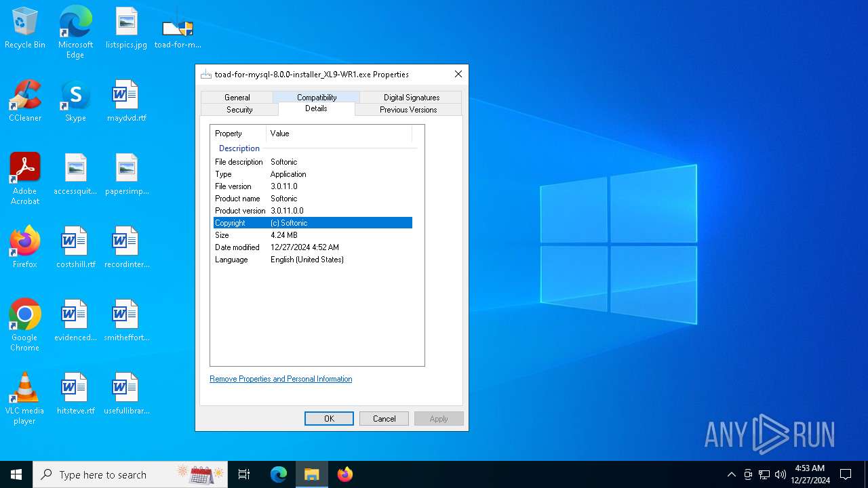Open the Adobe Acrobat desktop shortcut
Viewport: 868px width, 488px height.
[x=25, y=179]
